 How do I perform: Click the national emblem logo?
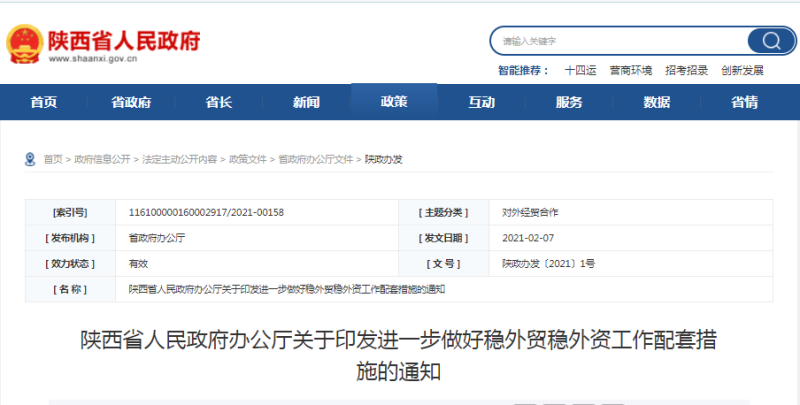[24, 43]
